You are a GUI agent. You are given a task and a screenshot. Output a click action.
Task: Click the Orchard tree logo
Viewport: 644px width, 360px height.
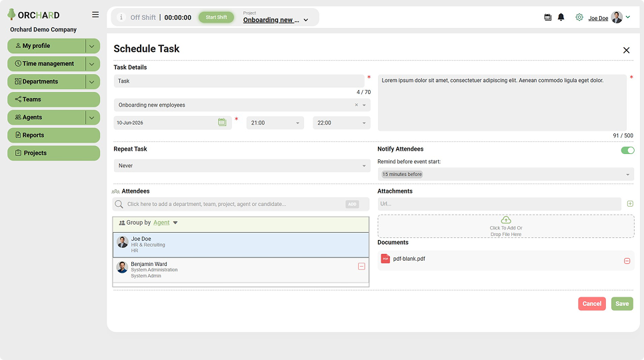[11, 15]
